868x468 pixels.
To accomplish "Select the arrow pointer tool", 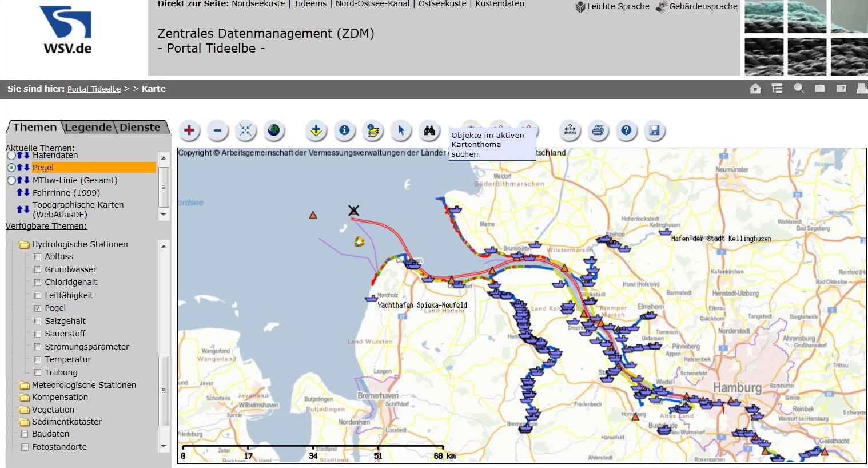I will click(x=401, y=131).
